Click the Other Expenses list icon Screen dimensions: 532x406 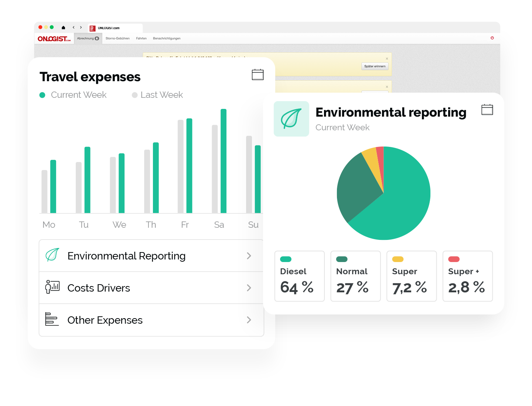(x=52, y=320)
